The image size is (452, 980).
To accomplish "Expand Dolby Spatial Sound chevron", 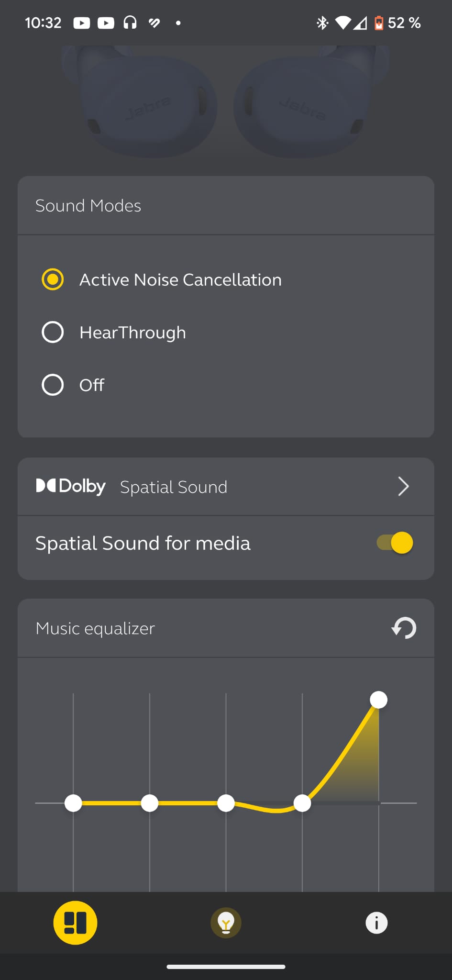I will pos(403,486).
